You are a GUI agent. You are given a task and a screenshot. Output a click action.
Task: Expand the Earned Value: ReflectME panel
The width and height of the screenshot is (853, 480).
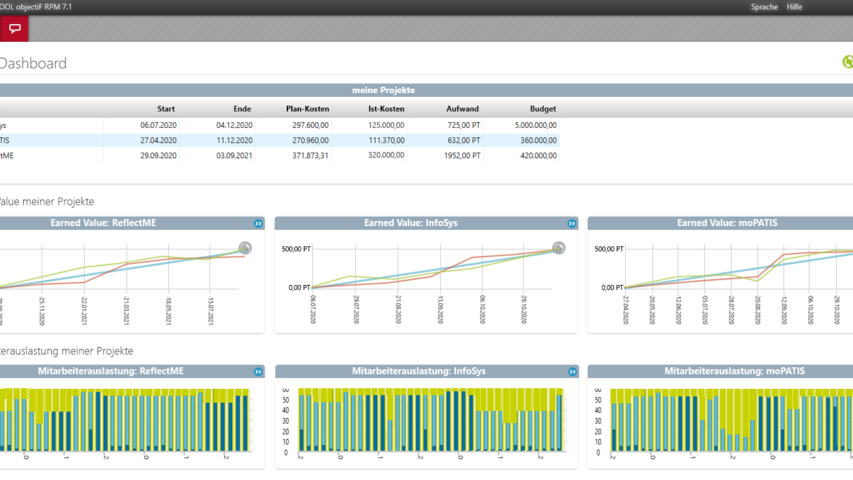click(x=258, y=224)
